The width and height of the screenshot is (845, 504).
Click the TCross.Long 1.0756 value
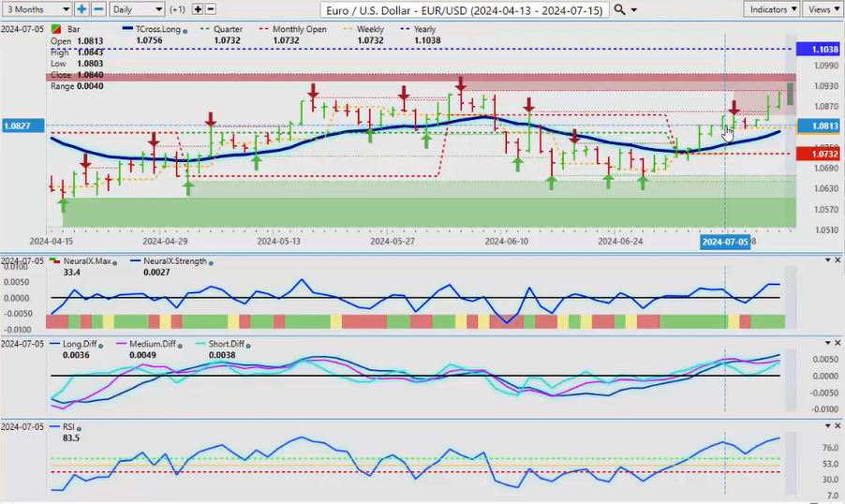click(x=149, y=40)
